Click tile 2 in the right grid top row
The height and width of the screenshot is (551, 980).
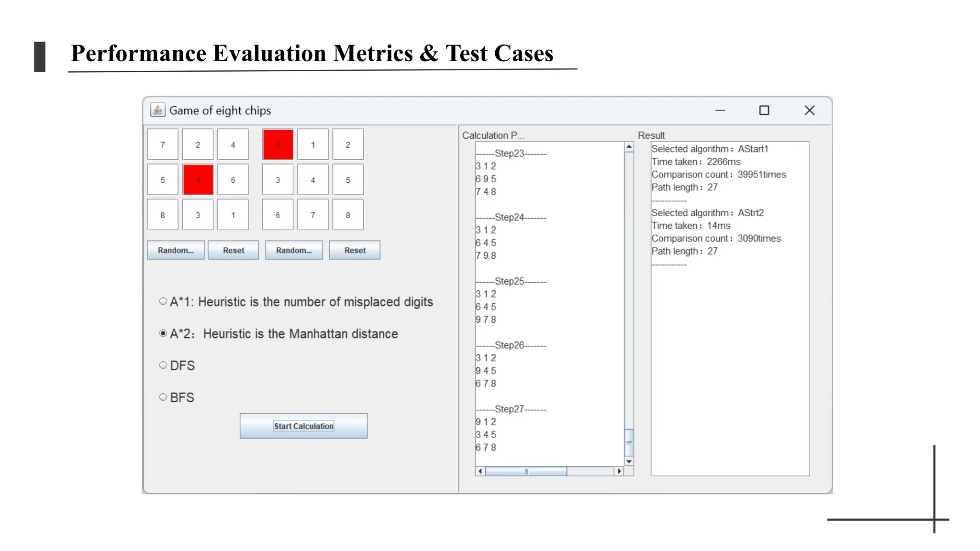pyautogui.click(x=348, y=144)
